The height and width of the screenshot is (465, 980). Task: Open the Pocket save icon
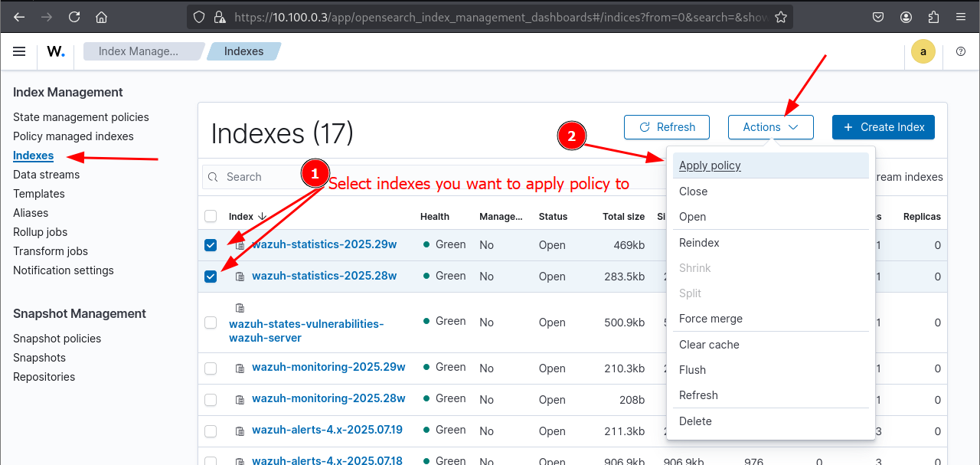tap(879, 17)
